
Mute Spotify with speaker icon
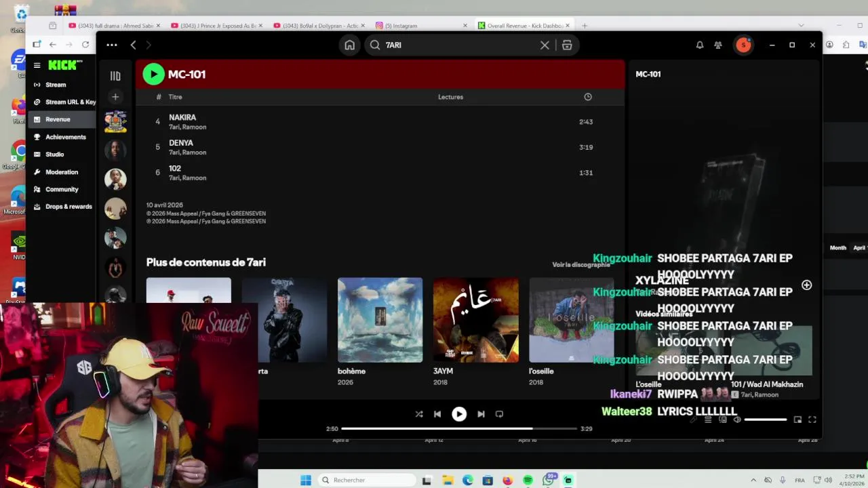(737, 420)
